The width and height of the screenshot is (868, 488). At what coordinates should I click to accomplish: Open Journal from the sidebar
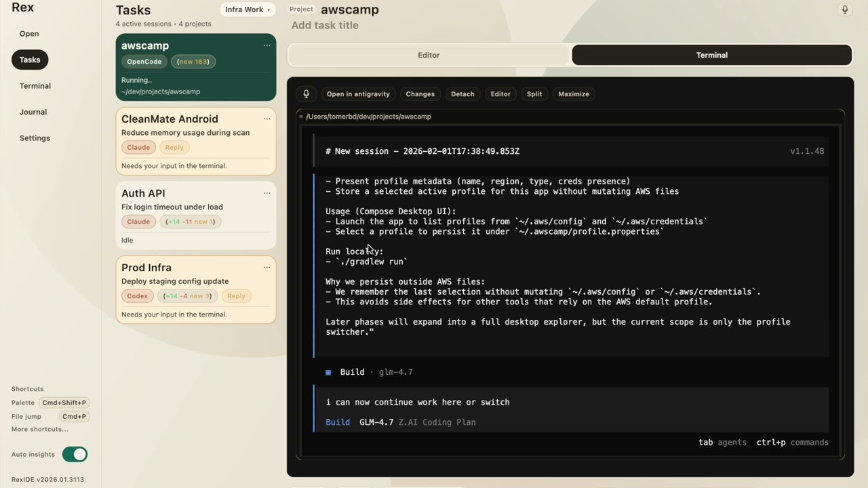click(33, 112)
